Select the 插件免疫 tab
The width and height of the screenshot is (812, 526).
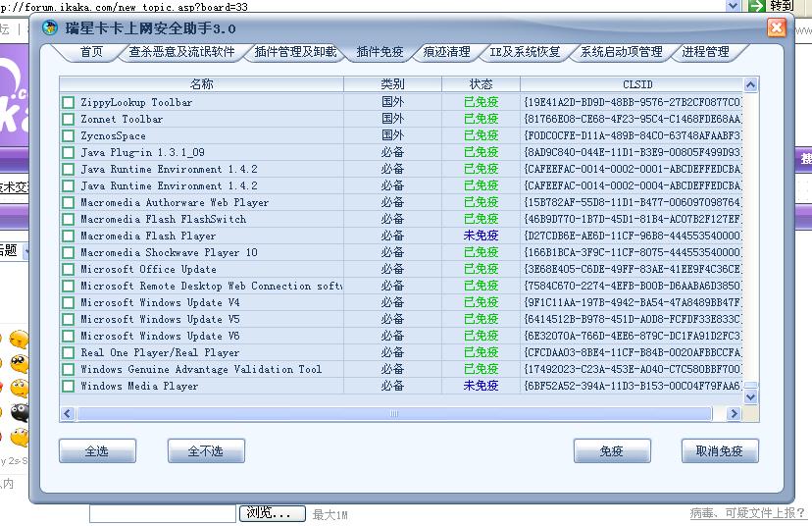click(x=381, y=52)
